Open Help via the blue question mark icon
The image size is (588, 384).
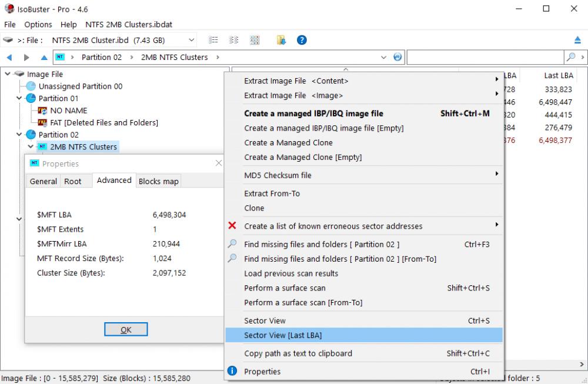[302, 39]
